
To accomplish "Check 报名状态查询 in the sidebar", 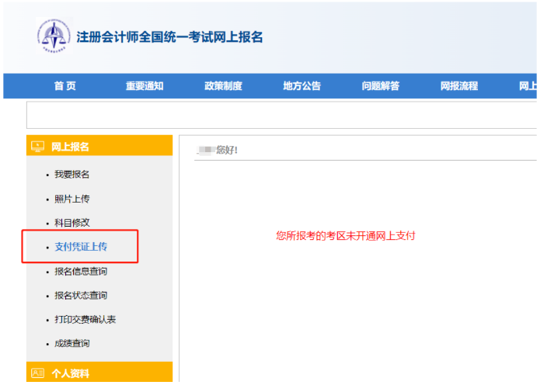I will click(81, 295).
